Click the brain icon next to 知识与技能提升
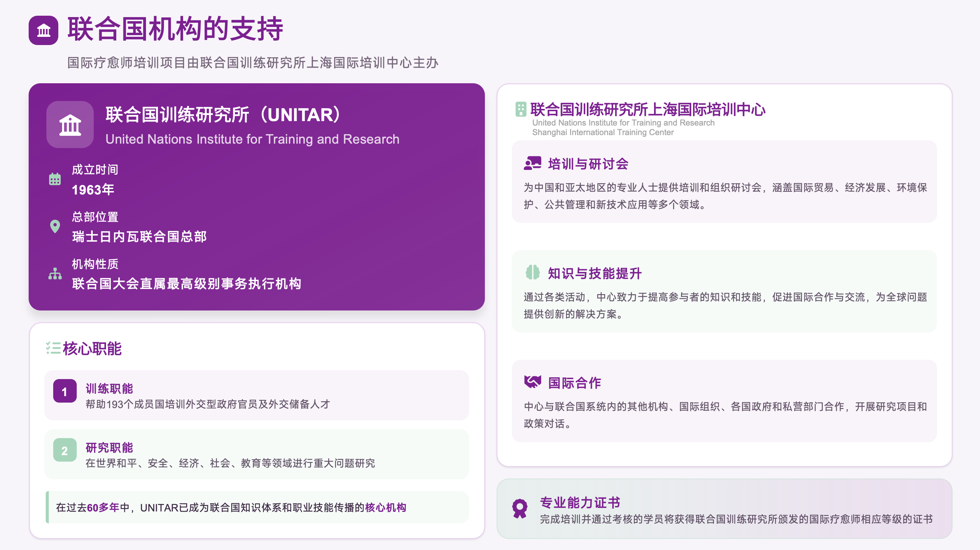980x550 pixels. click(x=532, y=273)
